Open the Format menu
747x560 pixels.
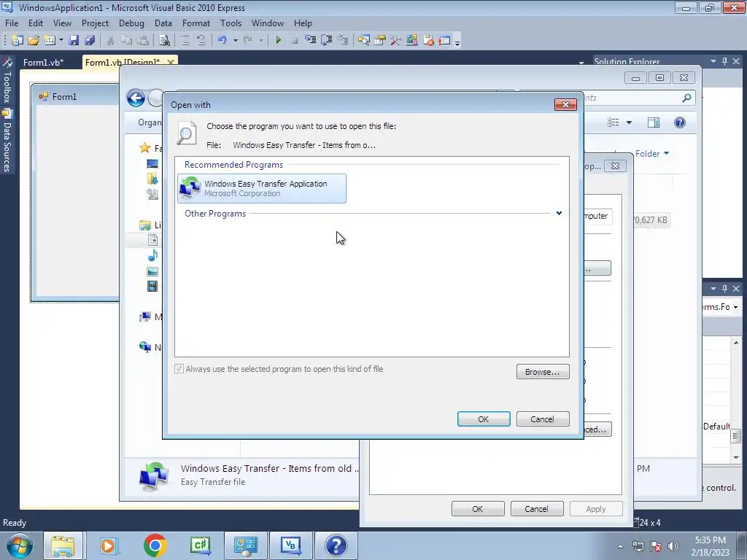click(196, 23)
